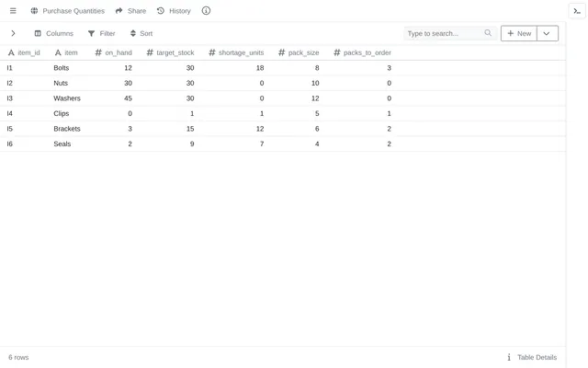Click the I3 item_id cell
The image size is (588, 368).
10,98
